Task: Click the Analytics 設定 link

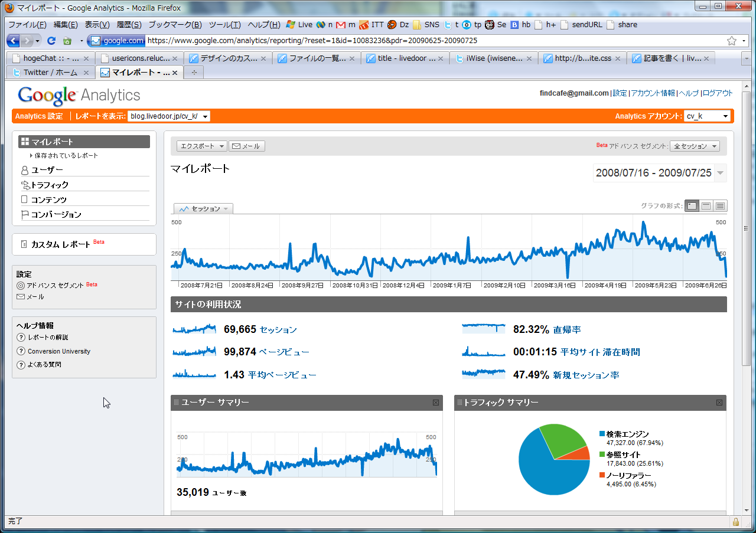Action: 39,116
